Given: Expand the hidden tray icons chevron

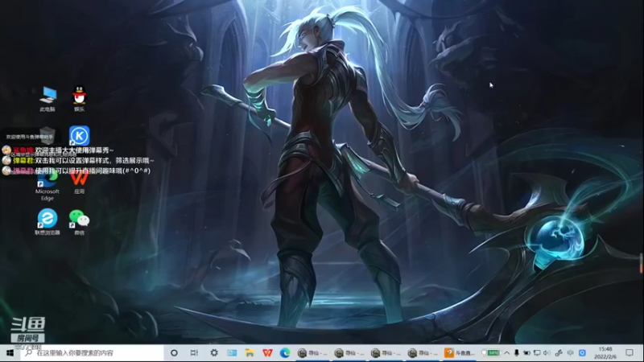Looking at the screenshot, I should 507,353.
